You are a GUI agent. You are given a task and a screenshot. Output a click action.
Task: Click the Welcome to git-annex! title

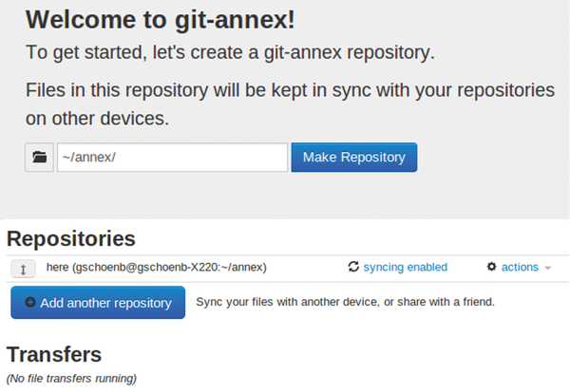[161, 19]
